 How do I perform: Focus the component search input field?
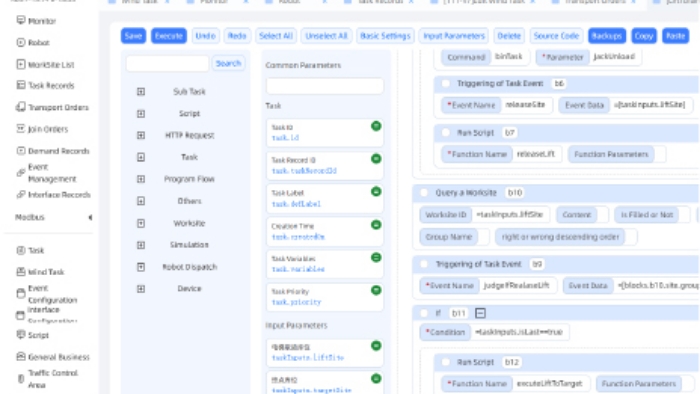coord(167,63)
